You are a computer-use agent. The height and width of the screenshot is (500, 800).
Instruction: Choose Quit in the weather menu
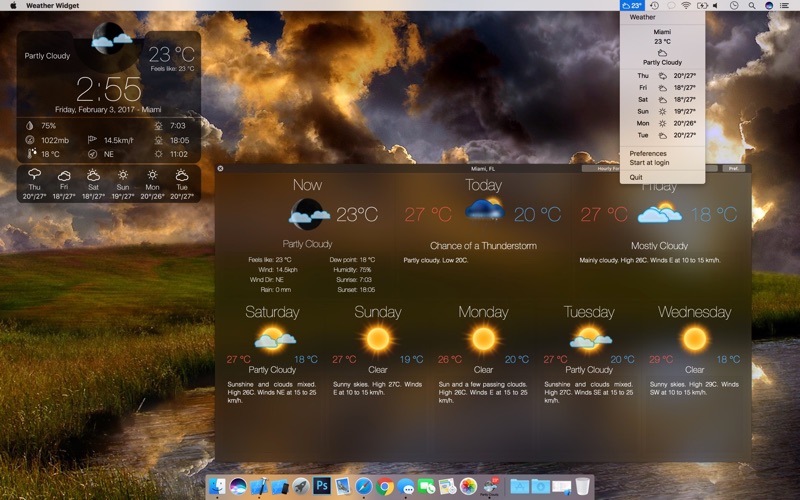(636, 177)
